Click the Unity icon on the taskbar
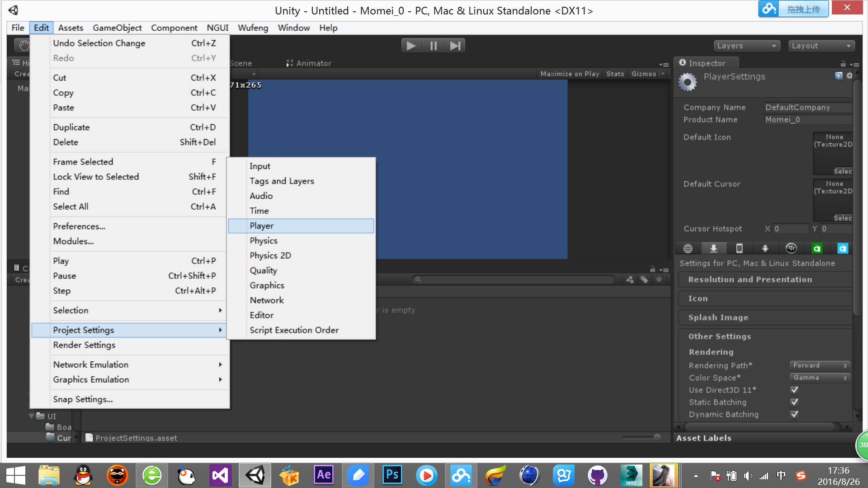Image resolution: width=868 pixels, height=488 pixels. pos(255,475)
